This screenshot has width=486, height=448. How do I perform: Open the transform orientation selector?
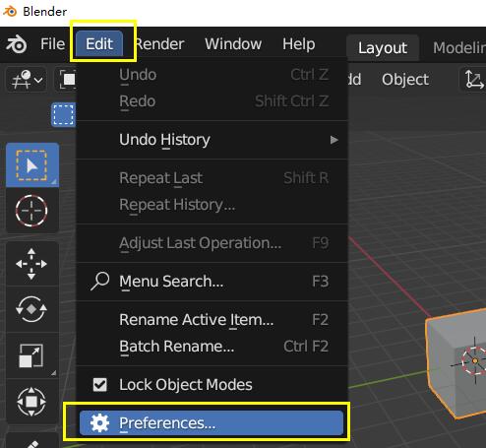[474, 79]
